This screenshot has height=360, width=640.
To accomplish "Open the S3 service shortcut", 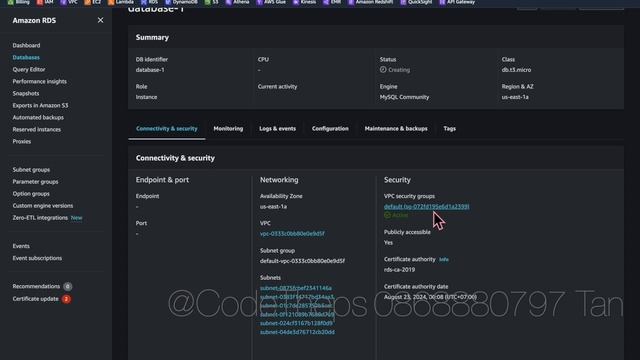I will pos(212,2).
